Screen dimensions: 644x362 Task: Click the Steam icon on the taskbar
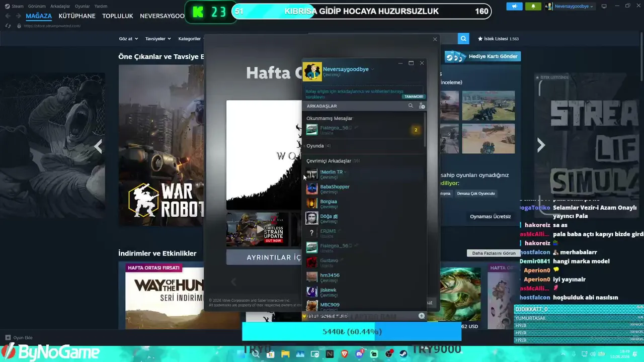[404, 354]
